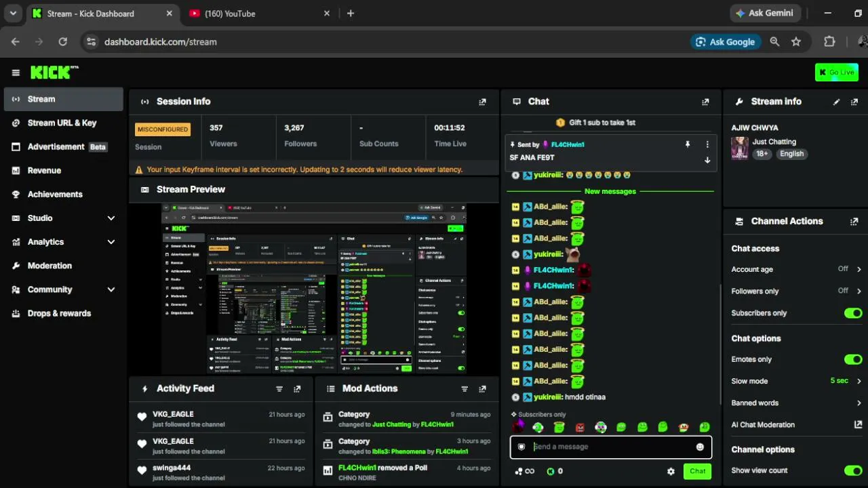The width and height of the screenshot is (868, 488).
Task: Filter the Activity Feed list
Action: coord(279,389)
